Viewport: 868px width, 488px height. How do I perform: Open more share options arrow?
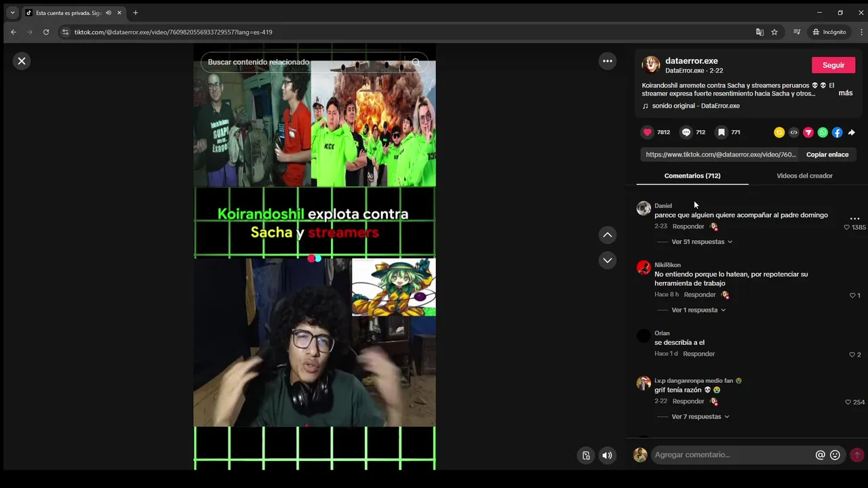point(852,132)
